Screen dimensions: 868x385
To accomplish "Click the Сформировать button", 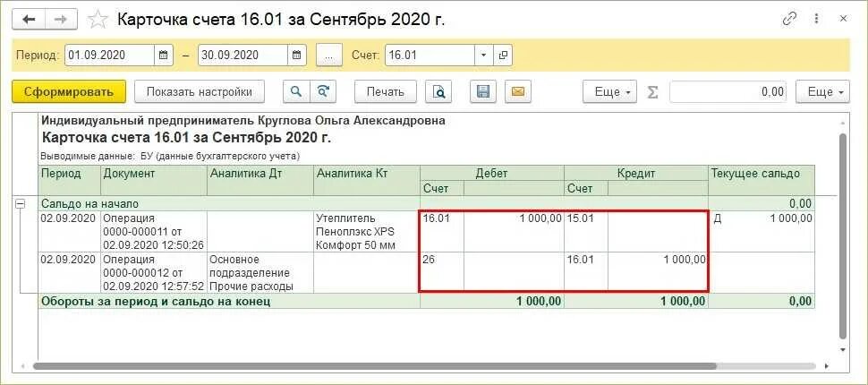I will click(69, 92).
